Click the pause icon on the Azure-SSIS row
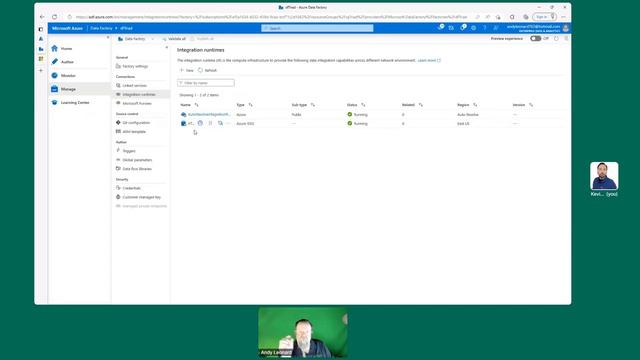Image resolution: width=640 pixels, height=360 pixels. 210,123
